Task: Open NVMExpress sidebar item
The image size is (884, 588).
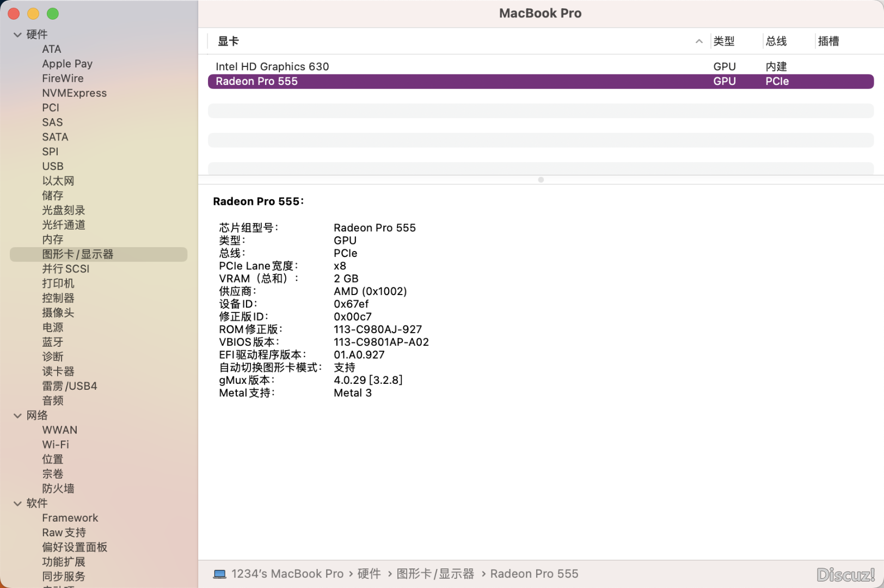Action: point(75,93)
